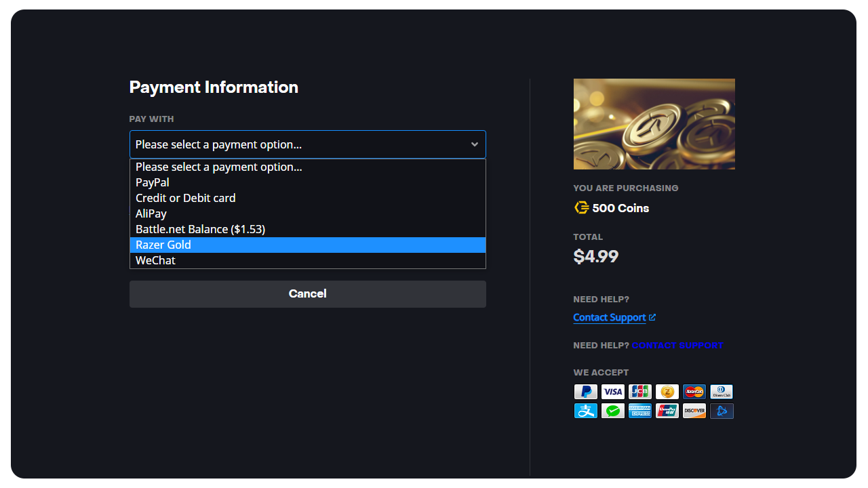Choose the highlighted Razer Gold option
This screenshot has height=488, width=868.
click(x=308, y=245)
